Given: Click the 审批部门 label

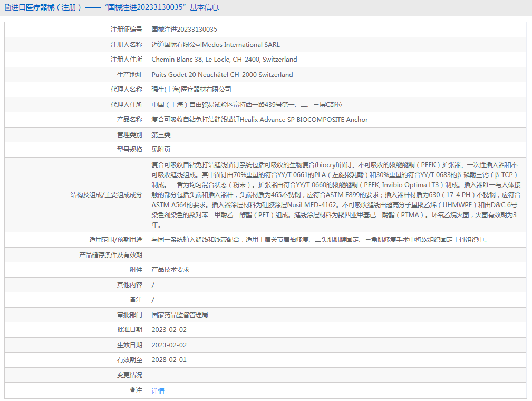Looking at the screenshot, I should pyautogui.click(x=130, y=315).
